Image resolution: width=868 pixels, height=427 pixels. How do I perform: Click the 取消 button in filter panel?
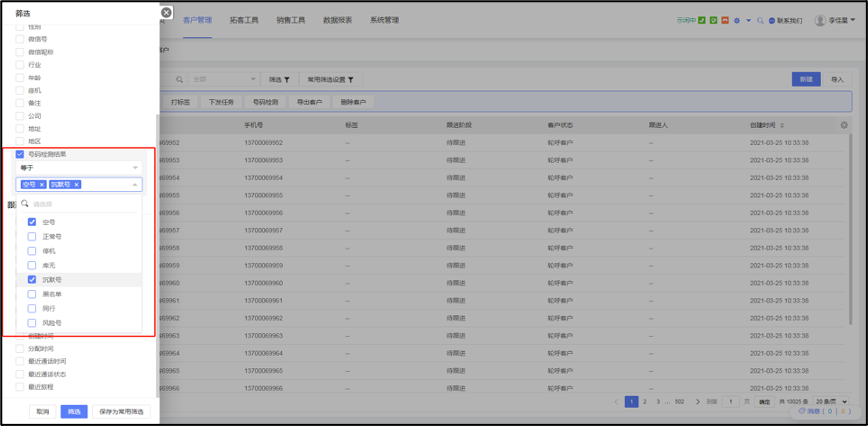[x=43, y=411]
